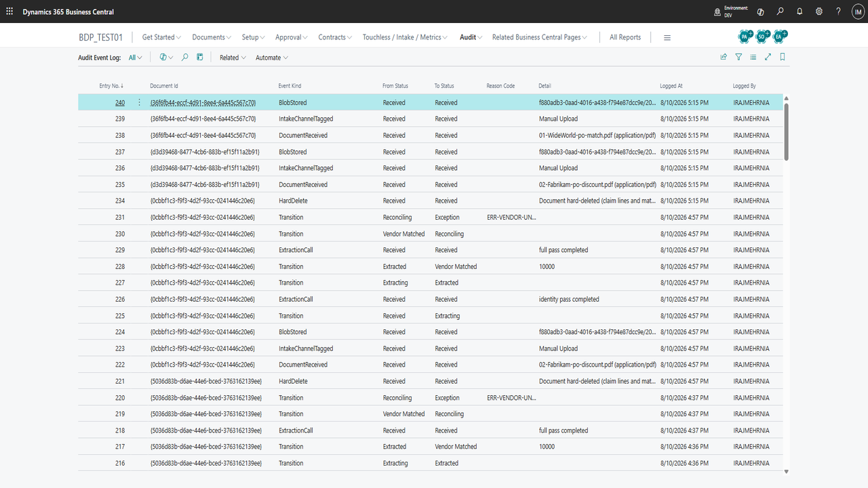Click Dynamics 365 Business Central title
This screenshot has height=488, width=868.
(68, 12)
